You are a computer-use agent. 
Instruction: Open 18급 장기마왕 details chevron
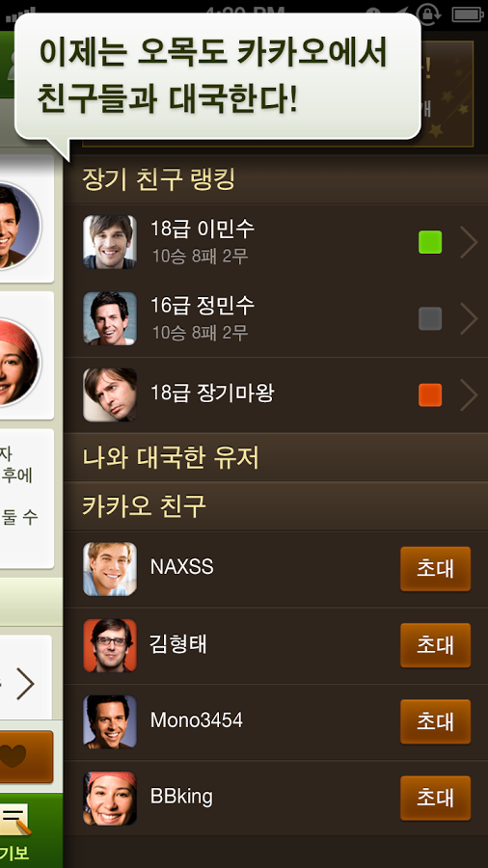point(469,395)
